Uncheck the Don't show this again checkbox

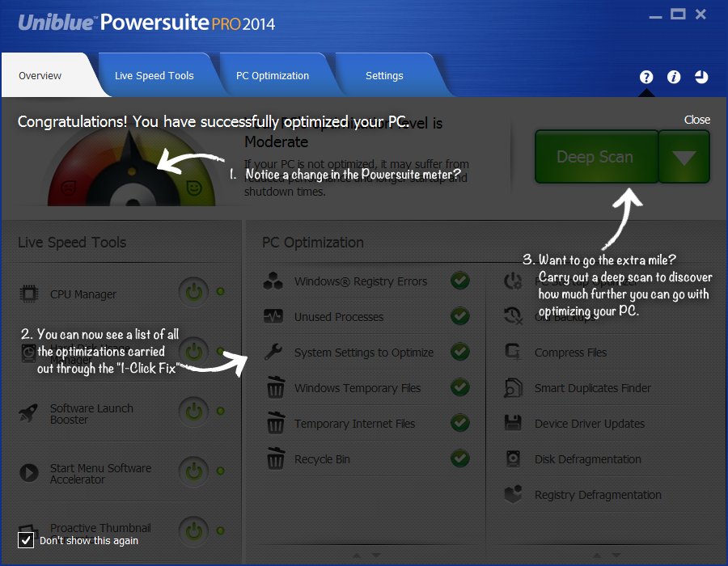pyautogui.click(x=26, y=540)
